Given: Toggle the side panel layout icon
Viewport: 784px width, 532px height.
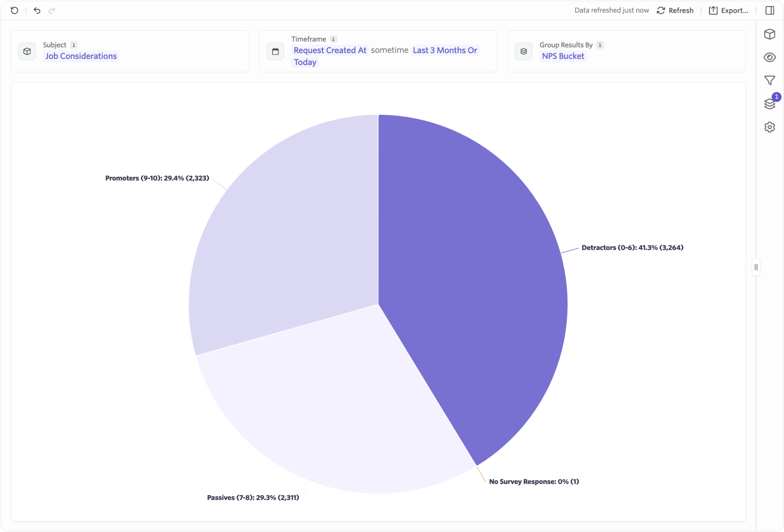Looking at the screenshot, I should click(x=770, y=10).
